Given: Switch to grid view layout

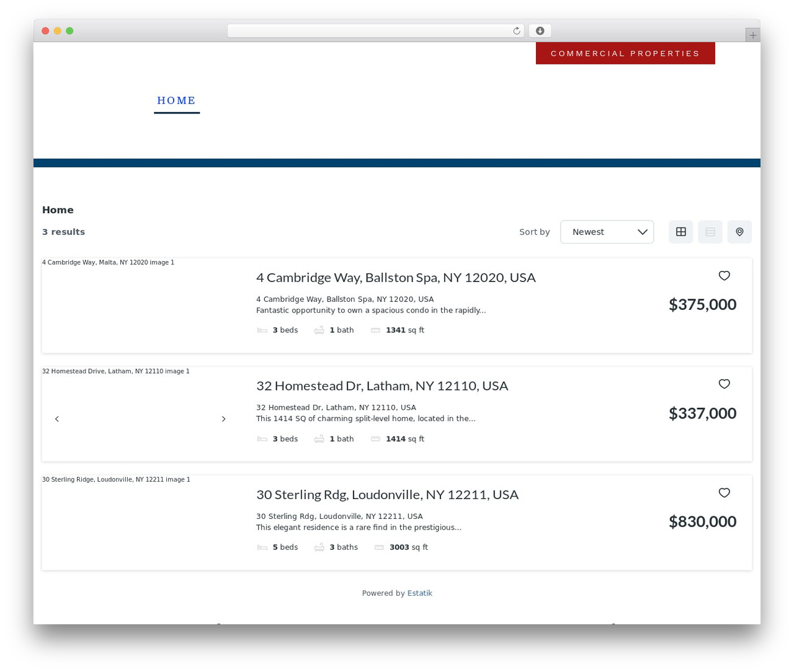Looking at the screenshot, I should [x=680, y=232].
